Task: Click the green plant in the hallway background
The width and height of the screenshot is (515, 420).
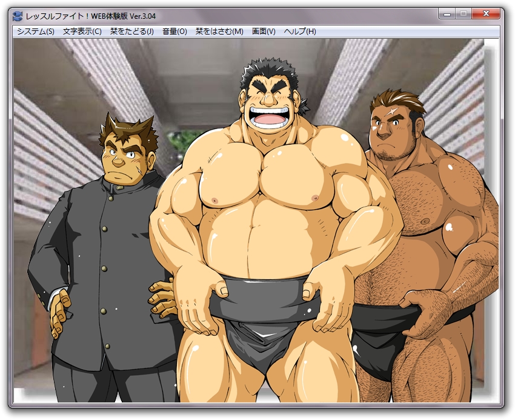Action: click(x=185, y=141)
